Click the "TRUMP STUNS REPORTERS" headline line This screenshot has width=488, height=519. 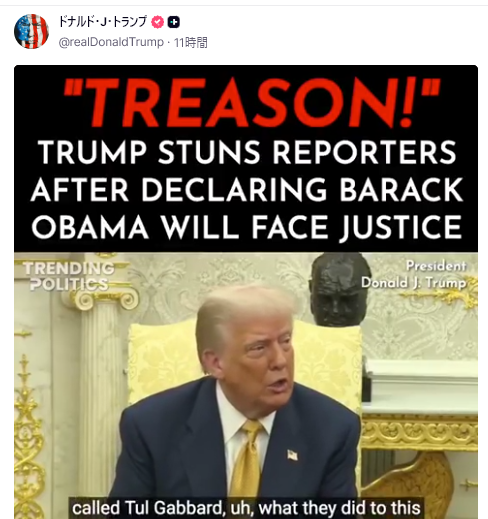point(247,152)
